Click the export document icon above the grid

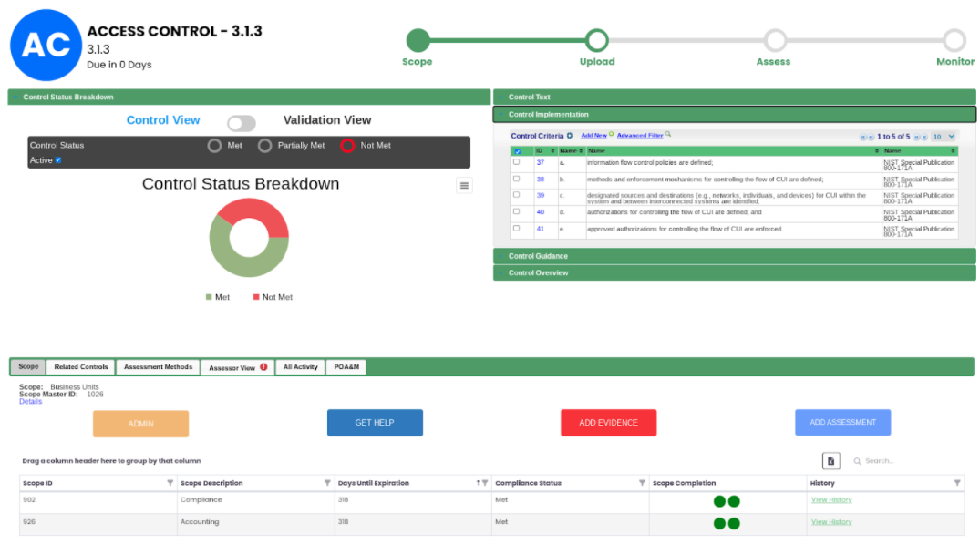tap(830, 461)
